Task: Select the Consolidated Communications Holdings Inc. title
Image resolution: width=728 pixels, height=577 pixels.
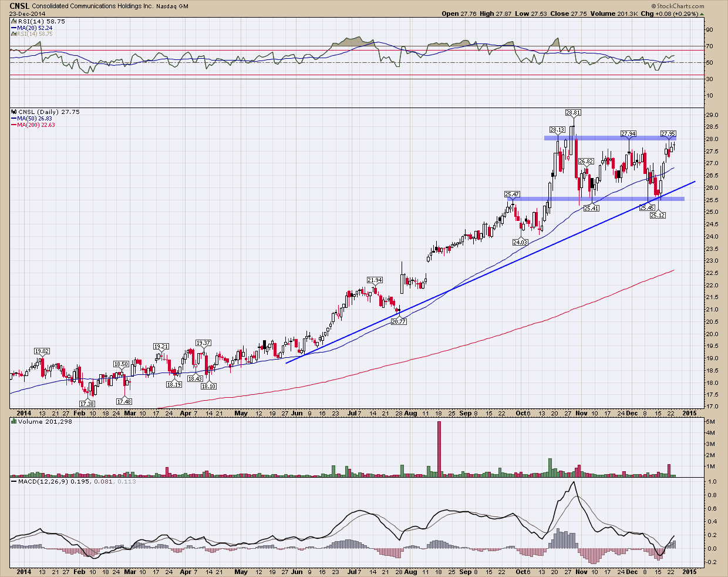Action: (94, 5)
